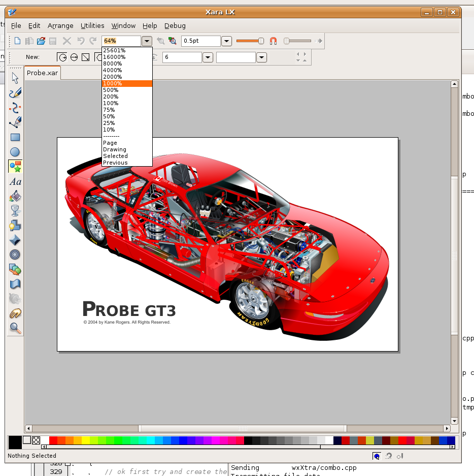Select the Freehand drawing tool
The width and height of the screenshot is (474, 476).
click(x=15, y=93)
